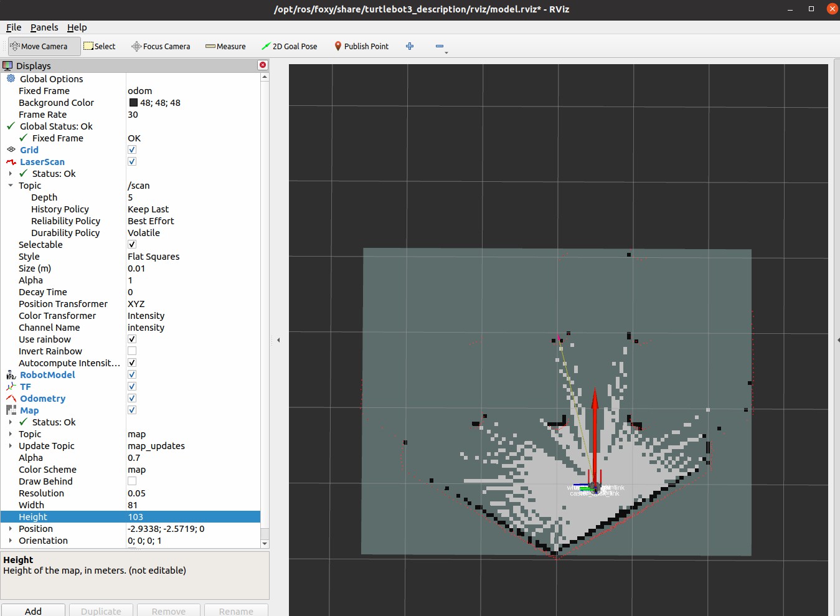Click the blue minus remove-tool icon
The image size is (840, 616).
coord(440,46)
